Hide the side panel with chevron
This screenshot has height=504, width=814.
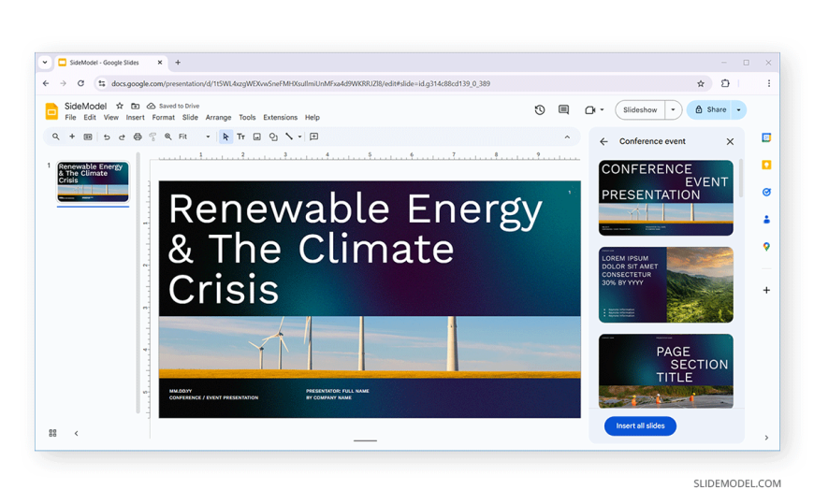766,439
